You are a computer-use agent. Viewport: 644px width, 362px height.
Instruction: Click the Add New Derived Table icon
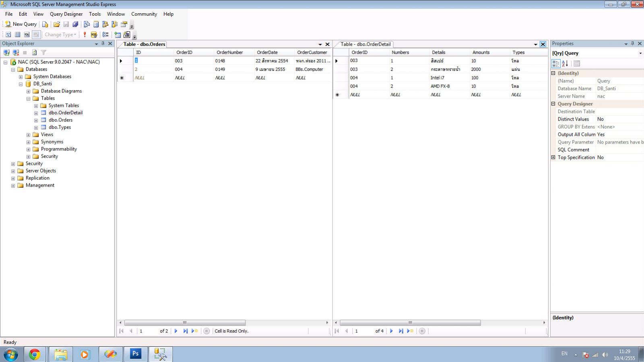127,35
